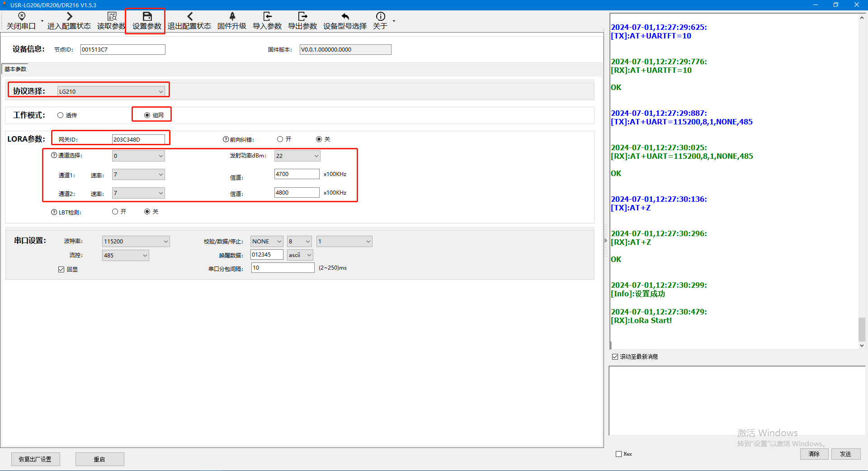
Task: Select 组网 work mode radio
Action: tap(147, 115)
